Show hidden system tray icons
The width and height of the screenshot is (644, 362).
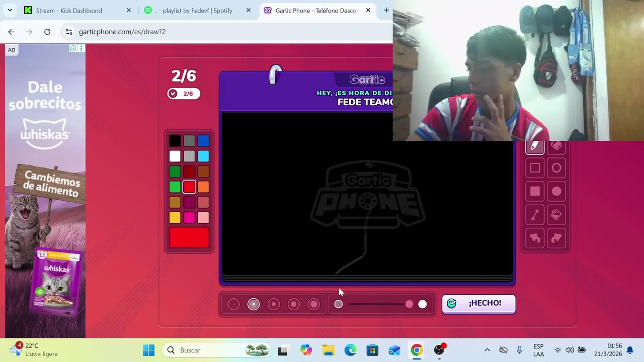tap(487, 350)
